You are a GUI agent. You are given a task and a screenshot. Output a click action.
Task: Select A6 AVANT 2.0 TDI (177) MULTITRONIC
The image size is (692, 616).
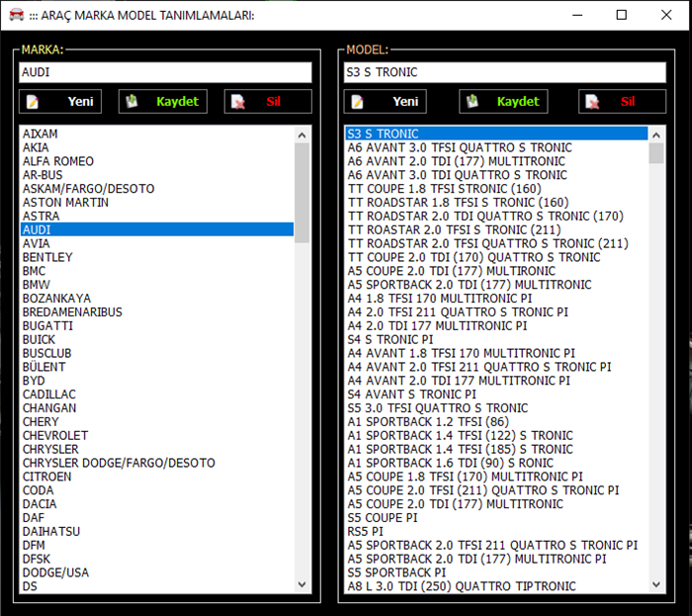[496, 161]
